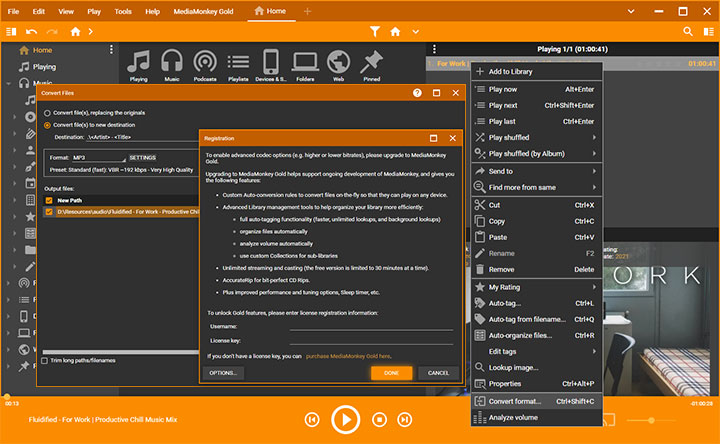Skip to next track in player
The image size is (720, 444).
405,419
